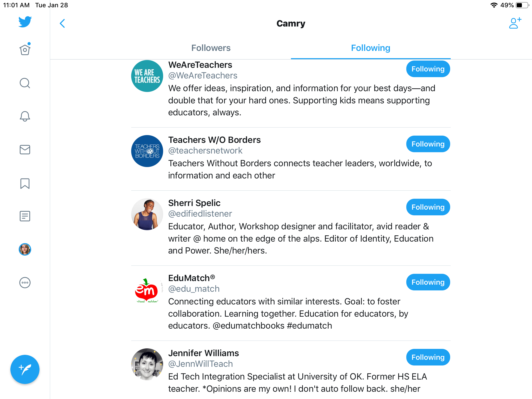Open the Search magnifier icon

pos(25,83)
